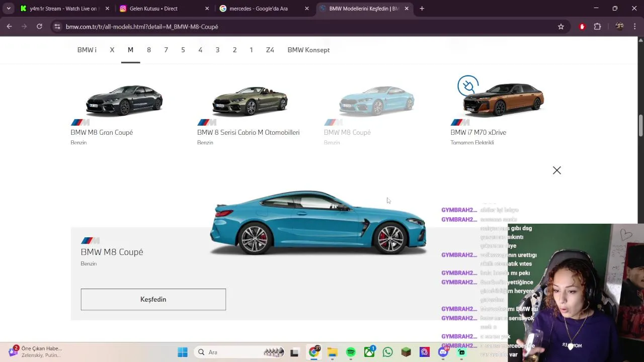
Task: Click the large blue M8 Coupé image
Action: pyautogui.click(x=318, y=222)
